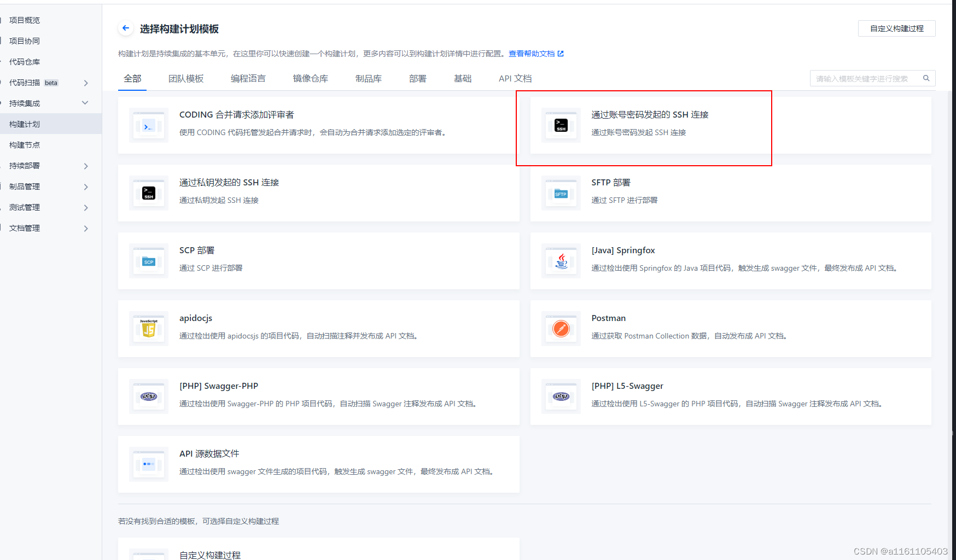Screen dimensions: 956x560
Task: Switch to the 制品库 tab
Action: pos(369,78)
